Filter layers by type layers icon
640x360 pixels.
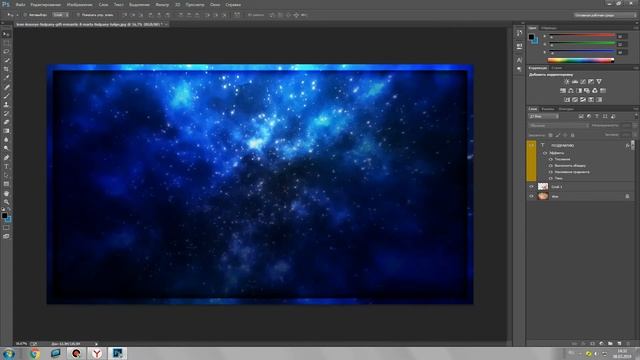(597, 117)
